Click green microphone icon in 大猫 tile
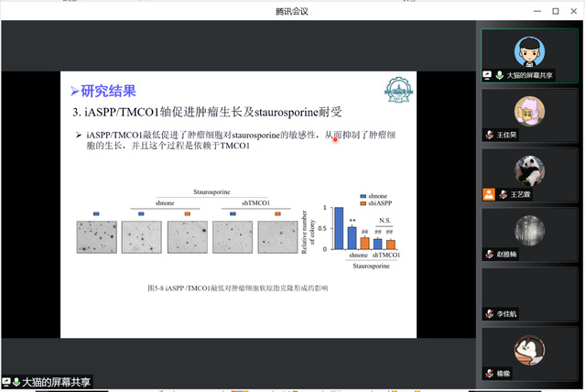The width and height of the screenshot is (585, 392). [499, 75]
